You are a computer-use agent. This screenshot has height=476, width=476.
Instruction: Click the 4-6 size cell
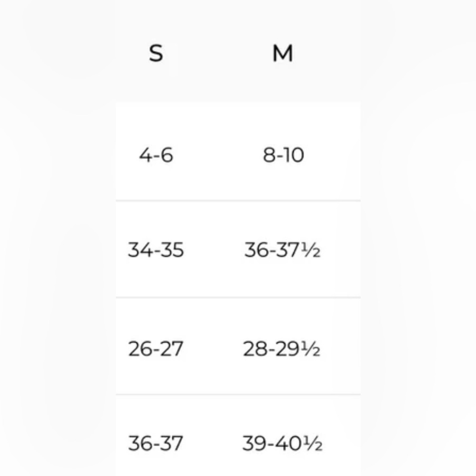(x=156, y=155)
